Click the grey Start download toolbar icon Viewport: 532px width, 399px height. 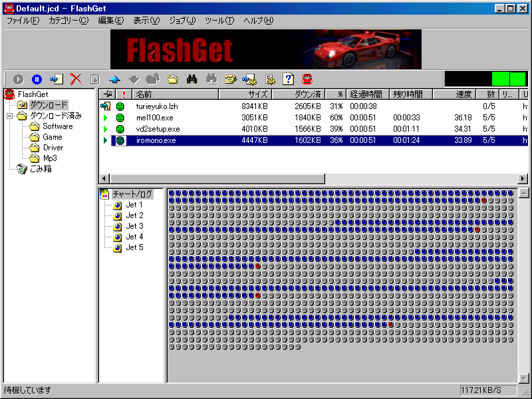click(x=19, y=79)
